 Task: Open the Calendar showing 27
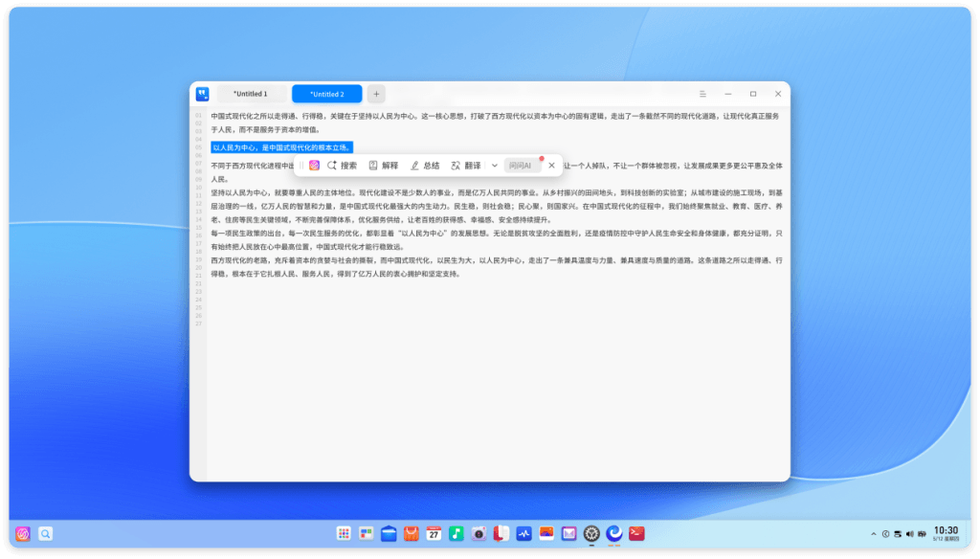click(x=434, y=533)
